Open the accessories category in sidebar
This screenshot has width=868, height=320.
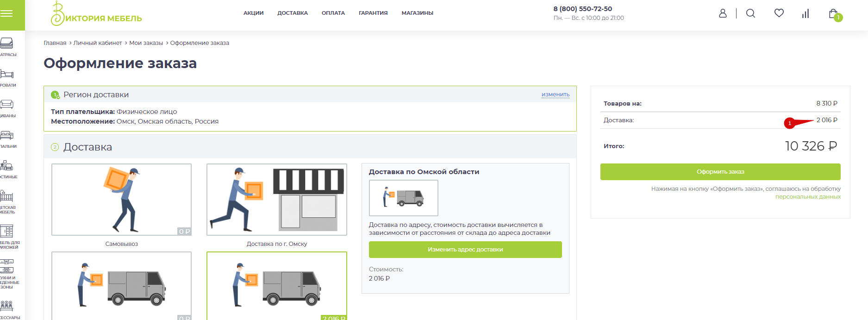[x=8, y=309]
